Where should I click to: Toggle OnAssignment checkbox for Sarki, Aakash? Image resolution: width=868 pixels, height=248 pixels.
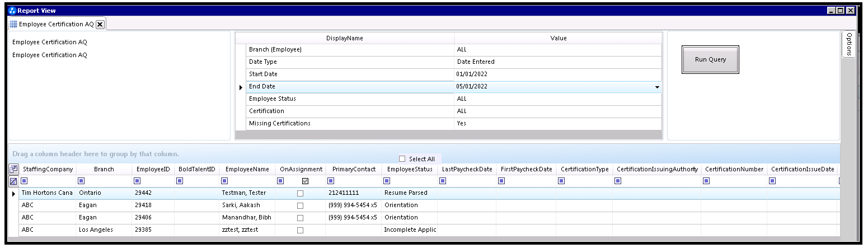[301, 205]
